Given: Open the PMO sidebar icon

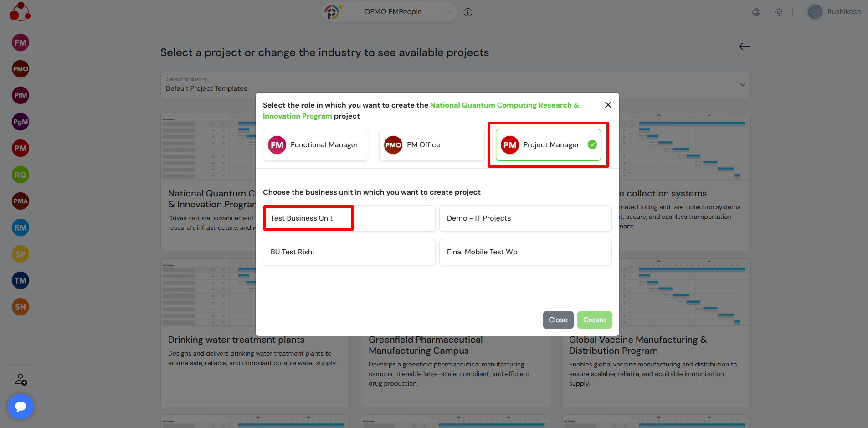Looking at the screenshot, I should [21, 69].
